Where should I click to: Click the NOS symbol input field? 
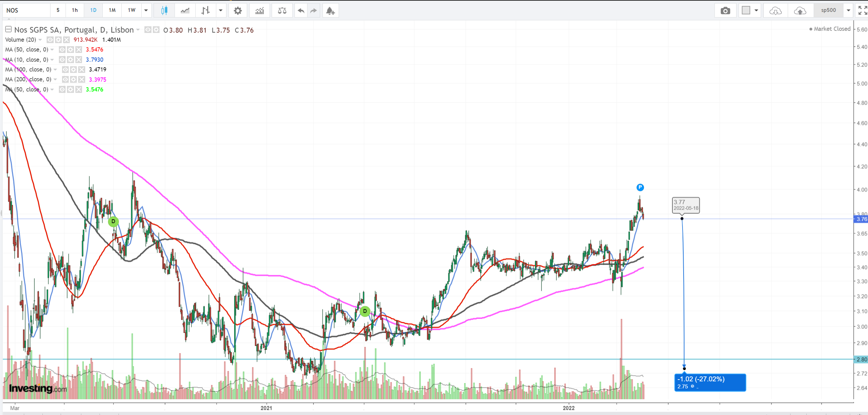pyautogui.click(x=26, y=11)
